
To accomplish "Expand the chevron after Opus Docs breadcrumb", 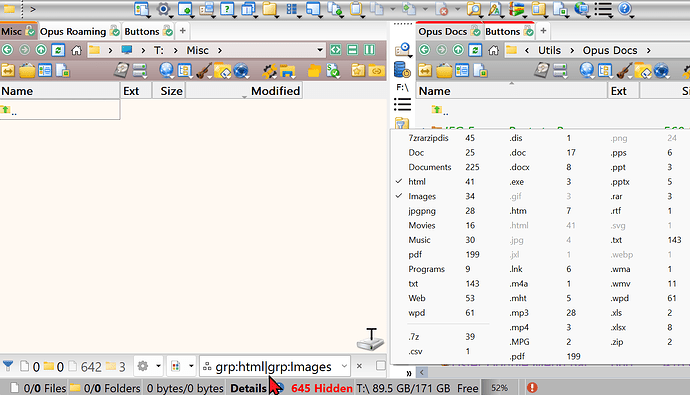I will pos(649,51).
